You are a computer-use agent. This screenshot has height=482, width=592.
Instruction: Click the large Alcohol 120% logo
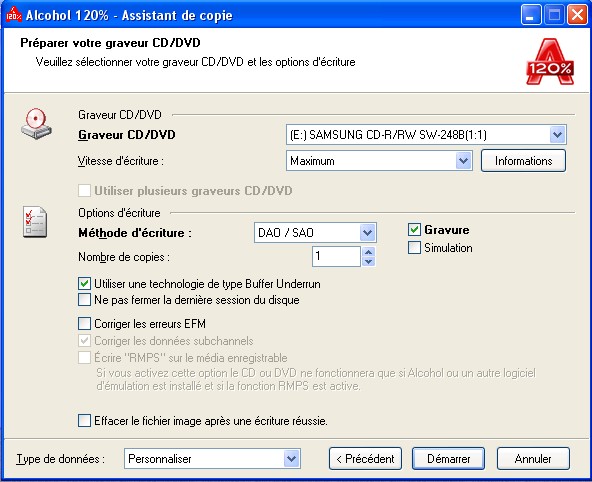point(550,62)
